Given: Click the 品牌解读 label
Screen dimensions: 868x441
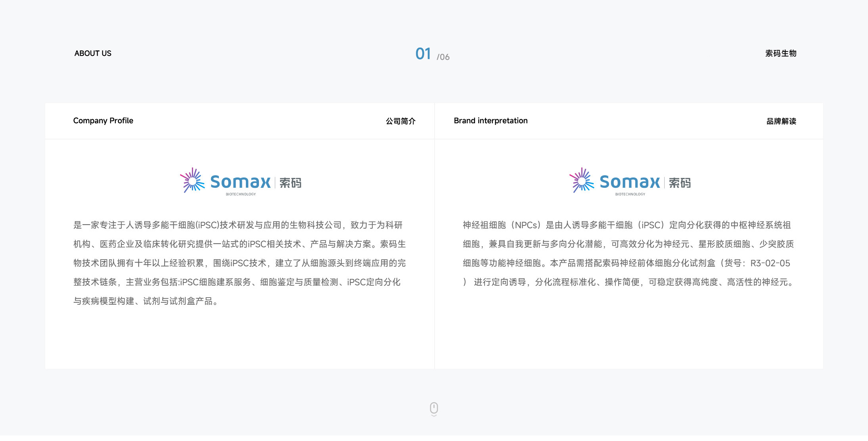Looking at the screenshot, I should (781, 121).
